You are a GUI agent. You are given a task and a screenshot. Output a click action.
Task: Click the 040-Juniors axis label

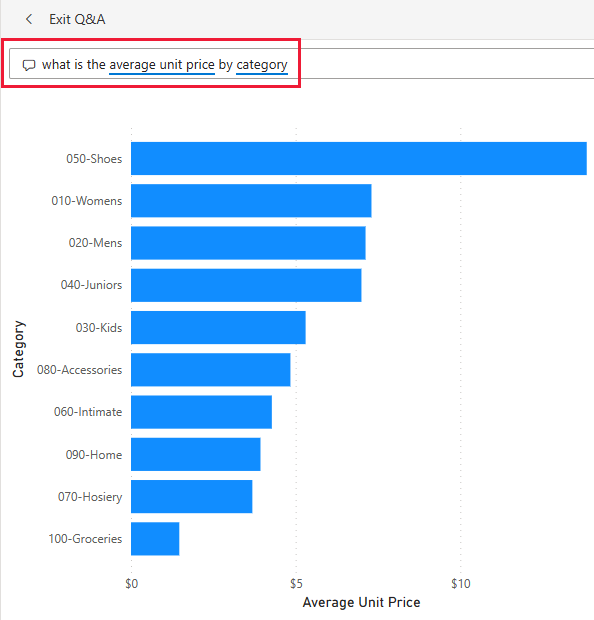[x=91, y=285]
